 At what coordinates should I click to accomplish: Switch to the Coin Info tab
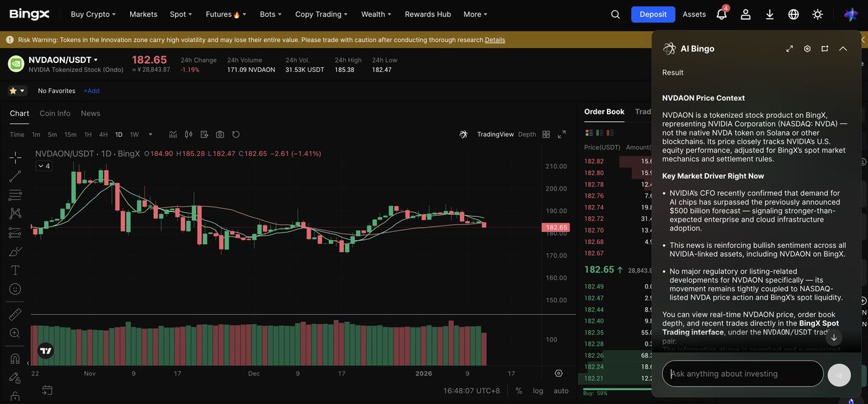tap(55, 113)
